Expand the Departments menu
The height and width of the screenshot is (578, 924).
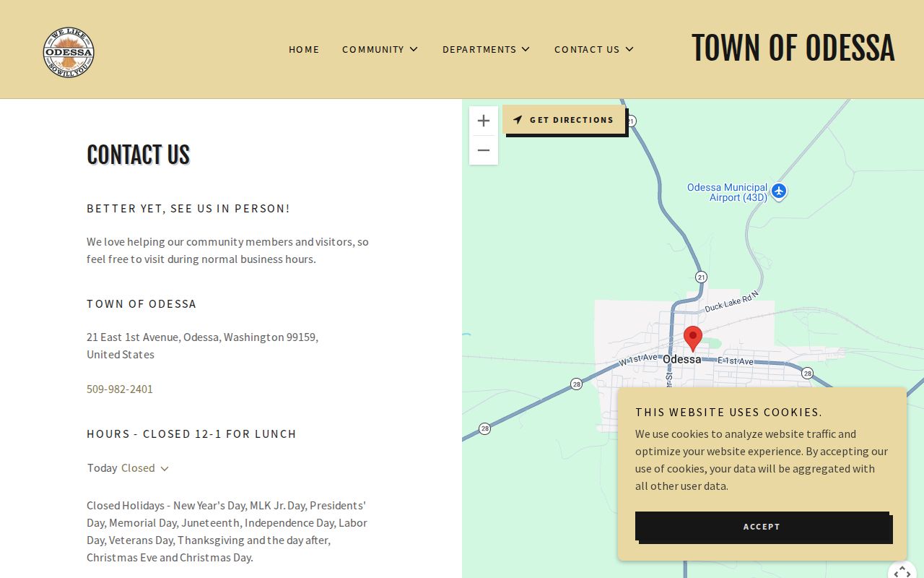pos(486,49)
